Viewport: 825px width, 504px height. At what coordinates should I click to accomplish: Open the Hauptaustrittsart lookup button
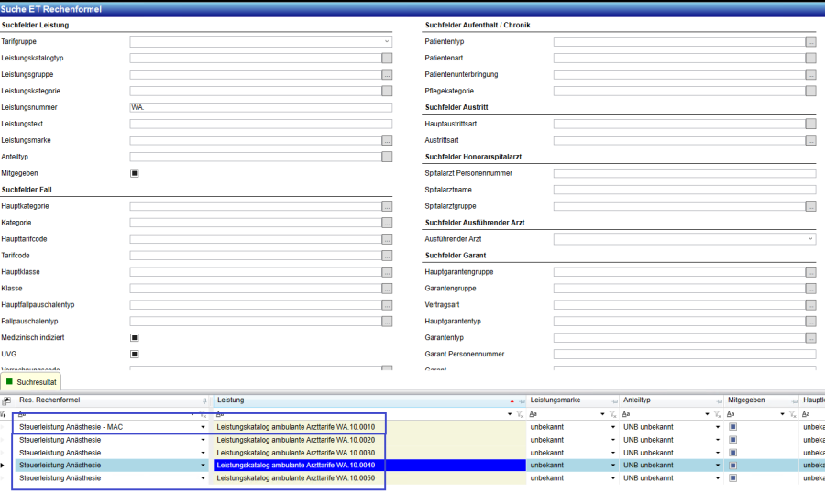pos(810,124)
